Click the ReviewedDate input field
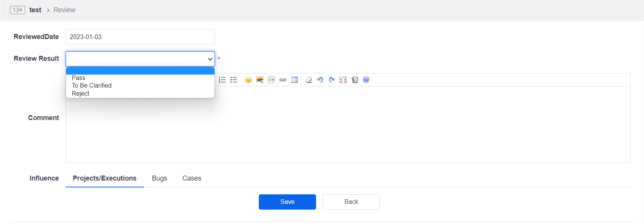This screenshot has height=223, width=644. point(140,37)
